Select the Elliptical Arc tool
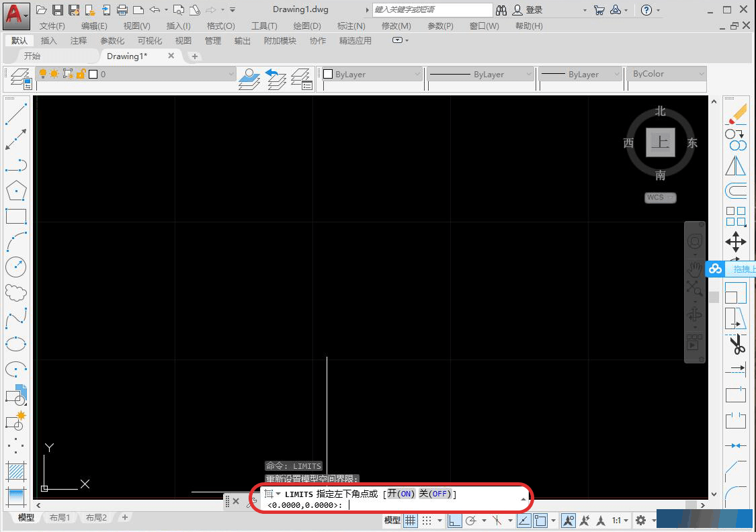756x532 pixels. coord(16,369)
